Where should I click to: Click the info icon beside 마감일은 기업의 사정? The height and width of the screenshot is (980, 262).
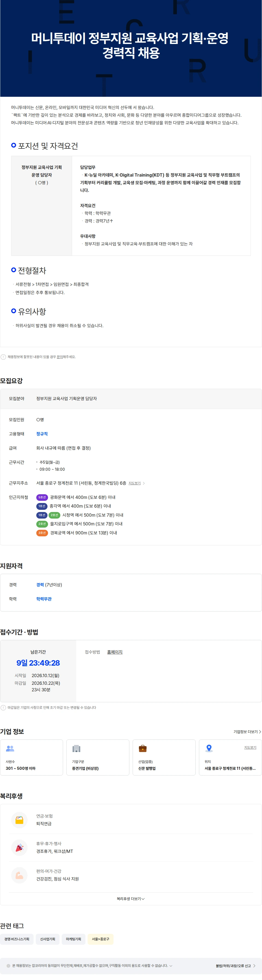point(4,708)
